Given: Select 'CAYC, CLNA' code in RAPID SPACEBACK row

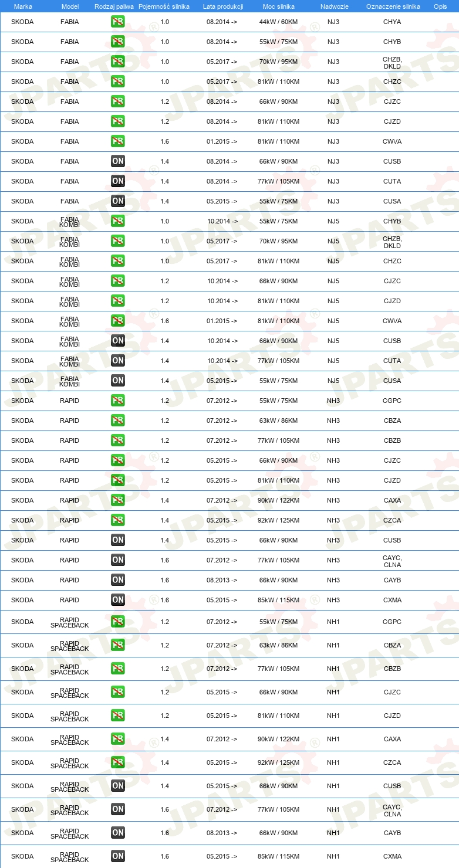Looking at the screenshot, I should [392, 809].
